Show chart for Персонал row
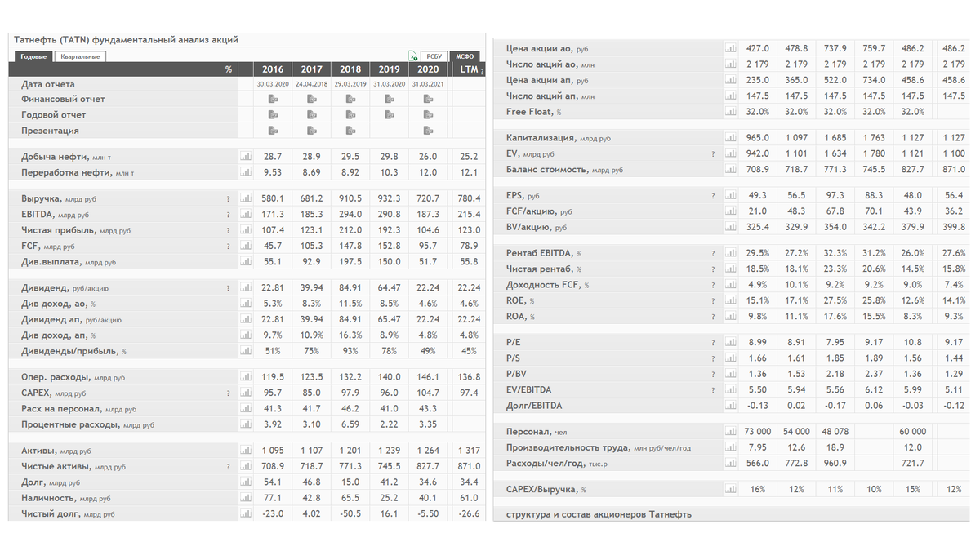Image resolution: width=980 pixels, height=551 pixels. coord(730,431)
